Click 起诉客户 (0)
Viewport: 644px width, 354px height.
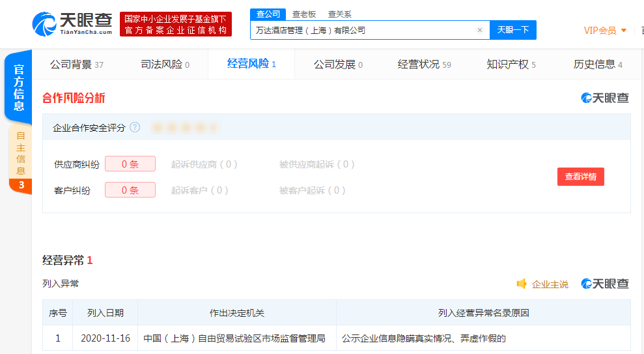click(200, 190)
